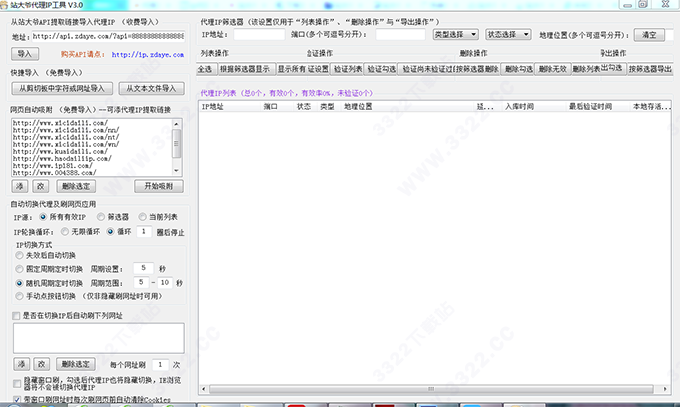Click the URL list scroll-up arrow
The width and height of the screenshot is (680, 407).
coord(176,124)
